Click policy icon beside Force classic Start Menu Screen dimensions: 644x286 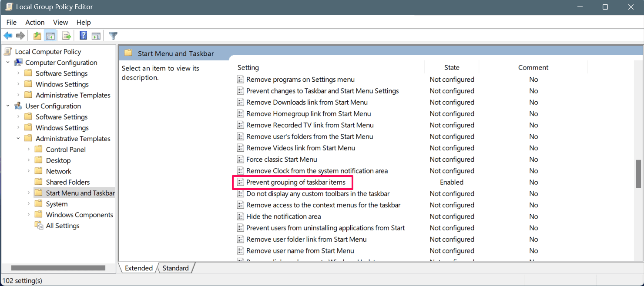click(x=241, y=160)
